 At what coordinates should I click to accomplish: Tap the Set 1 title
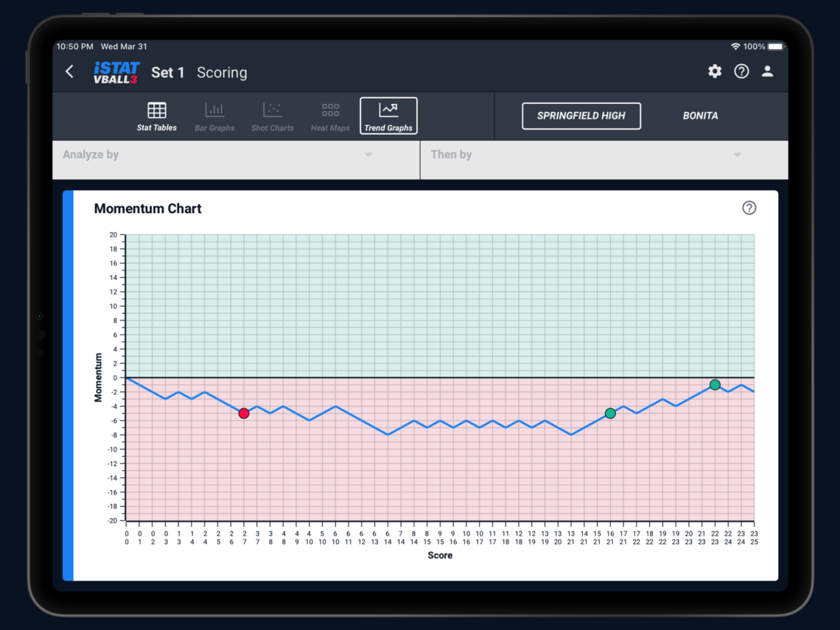(x=168, y=72)
